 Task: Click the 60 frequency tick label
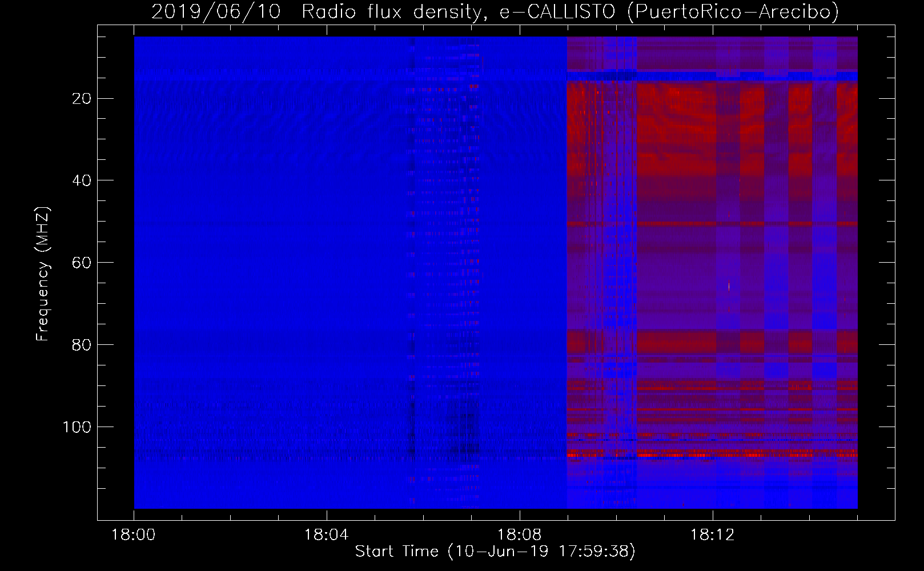click(82, 263)
